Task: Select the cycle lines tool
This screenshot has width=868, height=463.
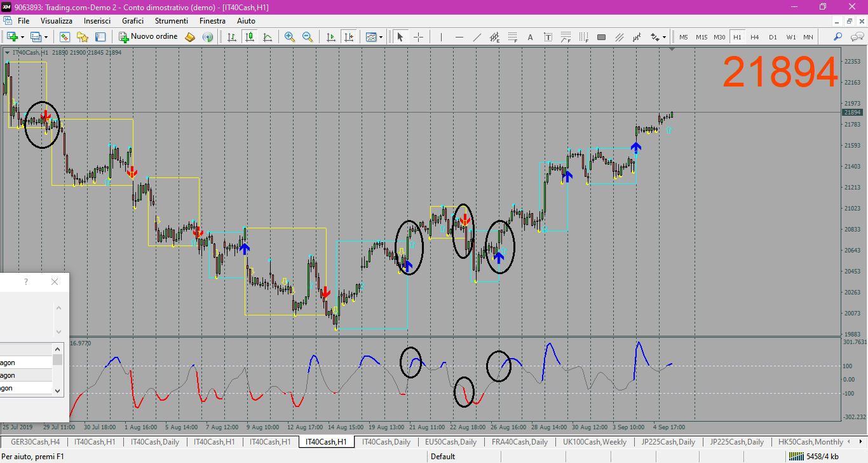Action: tap(637, 37)
